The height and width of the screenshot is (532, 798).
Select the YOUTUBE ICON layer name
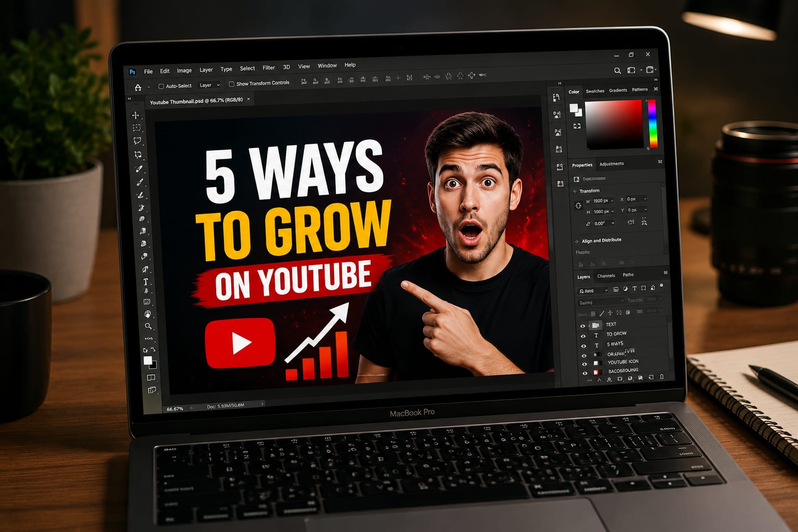pyautogui.click(x=623, y=362)
